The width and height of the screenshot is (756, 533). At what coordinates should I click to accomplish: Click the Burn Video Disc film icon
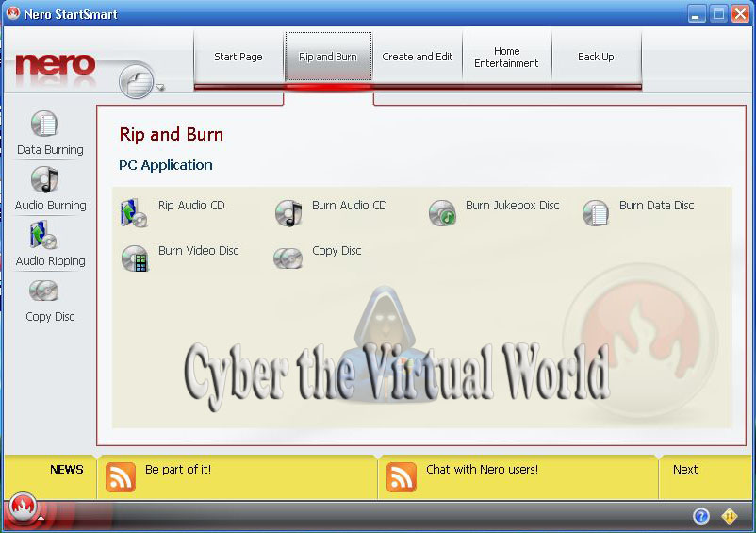pos(135,258)
